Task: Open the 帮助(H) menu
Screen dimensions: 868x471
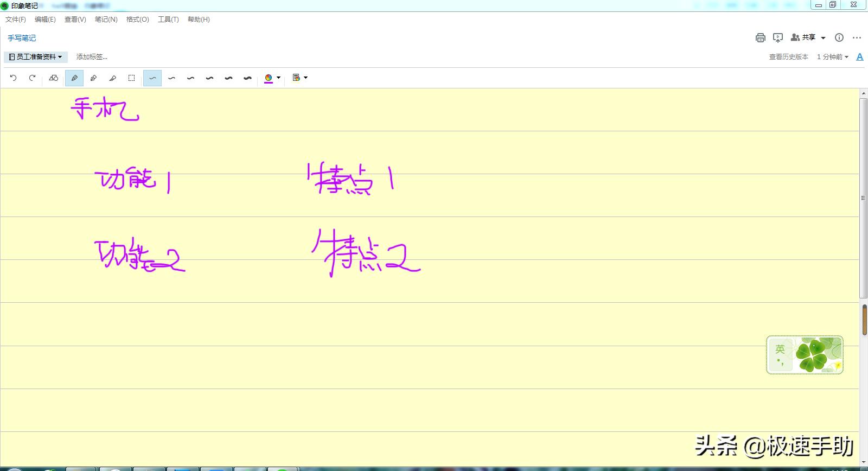Action: (x=199, y=20)
